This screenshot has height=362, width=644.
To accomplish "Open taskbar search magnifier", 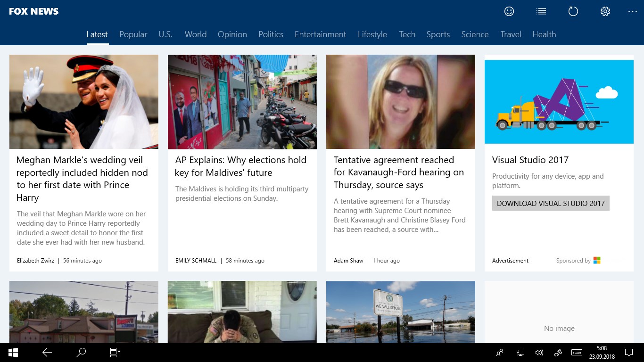I will tap(81, 352).
